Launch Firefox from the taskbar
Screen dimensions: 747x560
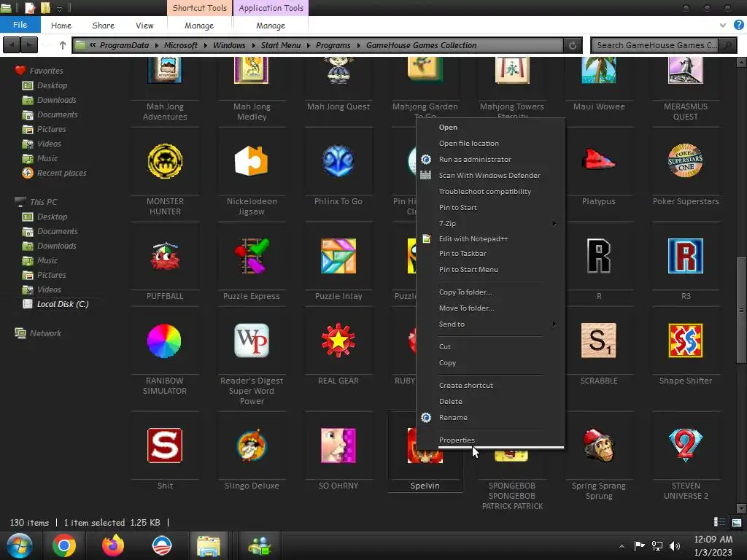pyautogui.click(x=113, y=545)
